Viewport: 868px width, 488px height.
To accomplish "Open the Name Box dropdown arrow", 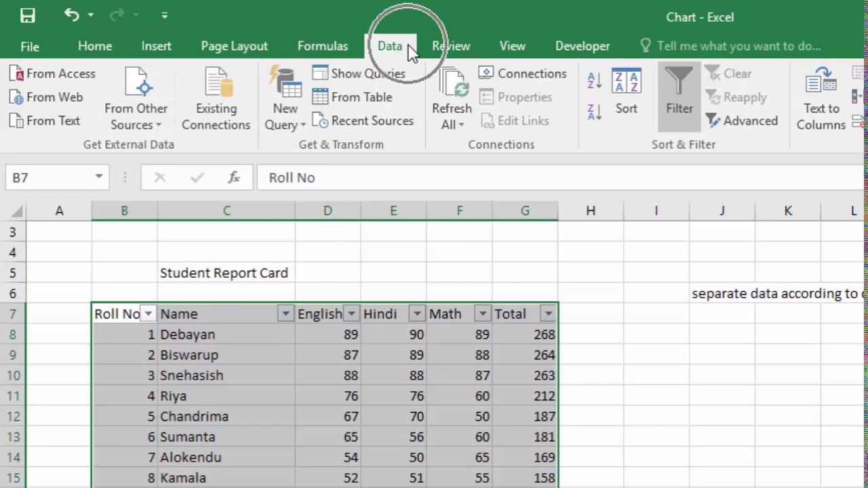I will (x=99, y=178).
